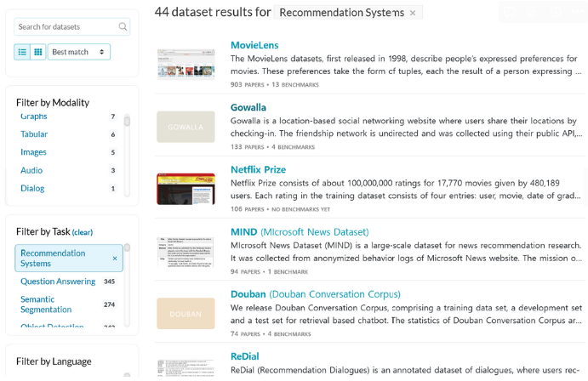
Task: Click the ReDial dataset thumbnail
Action: coord(186,368)
